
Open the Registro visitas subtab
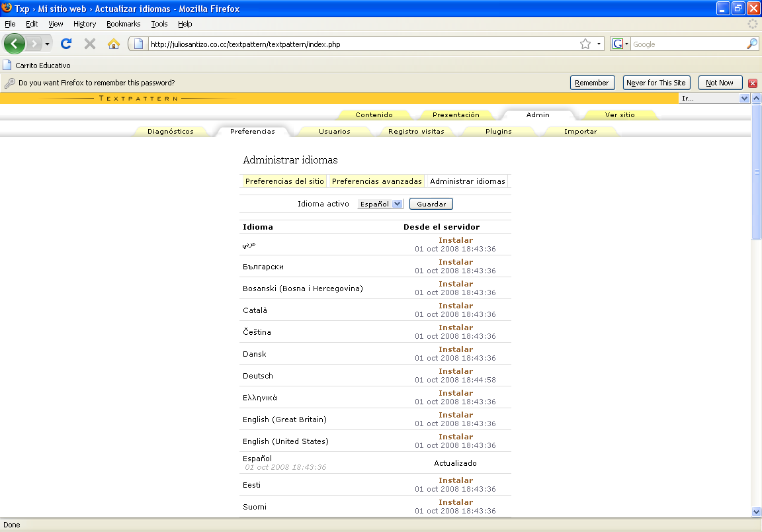tap(416, 131)
